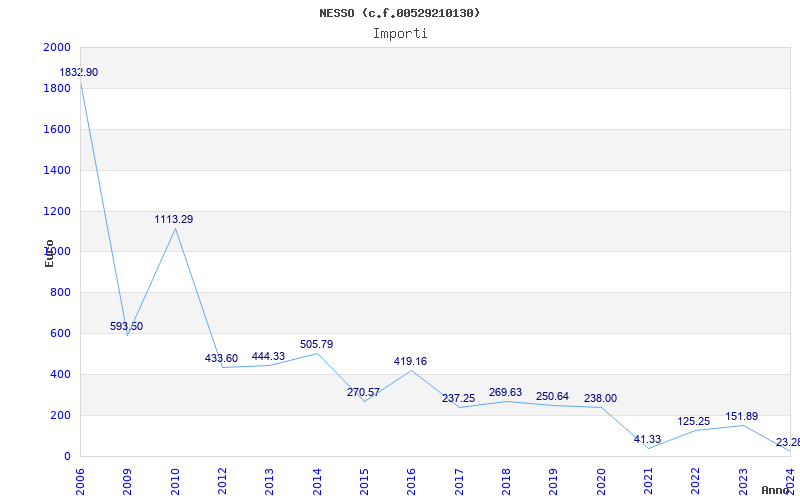Click the Anno x-axis title
Viewport: 800px width, 500px height.
click(776, 490)
